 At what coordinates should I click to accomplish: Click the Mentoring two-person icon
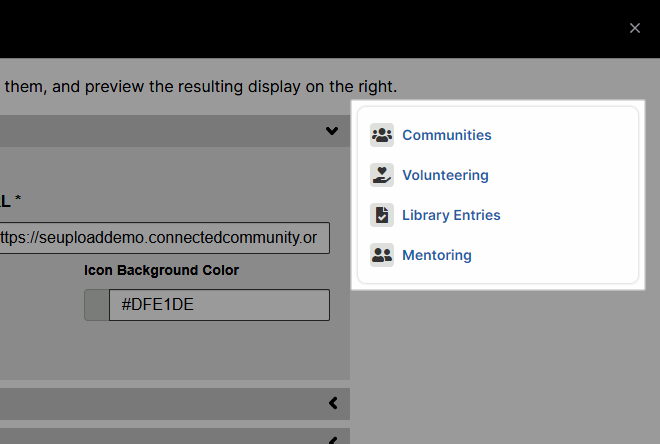click(382, 255)
